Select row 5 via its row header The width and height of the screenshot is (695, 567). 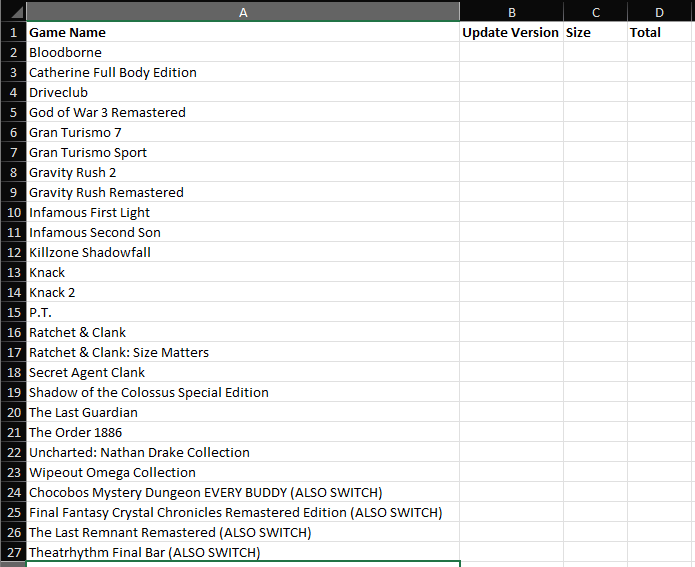[x=13, y=112]
